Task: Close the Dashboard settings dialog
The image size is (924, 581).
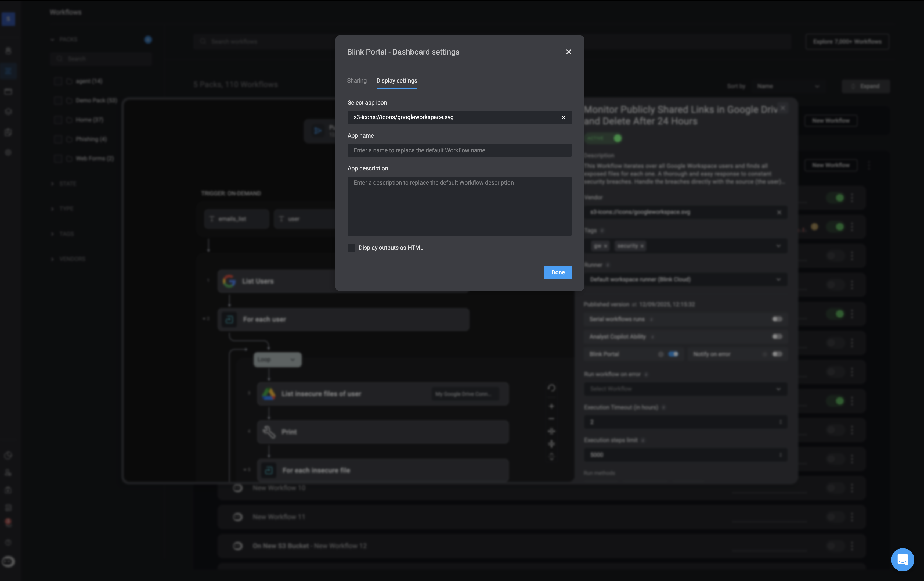Action: pyautogui.click(x=568, y=52)
